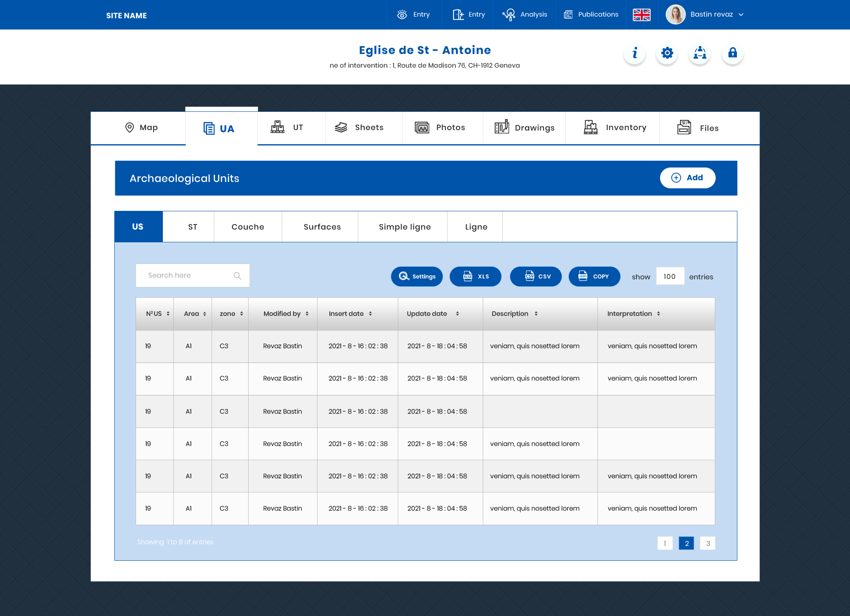Click the team members icon

(x=700, y=53)
